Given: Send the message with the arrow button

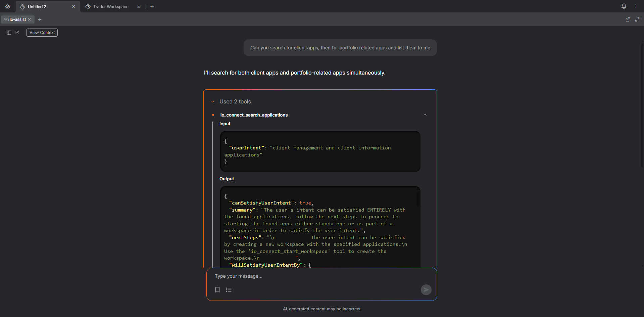Looking at the screenshot, I should (x=426, y=290).
